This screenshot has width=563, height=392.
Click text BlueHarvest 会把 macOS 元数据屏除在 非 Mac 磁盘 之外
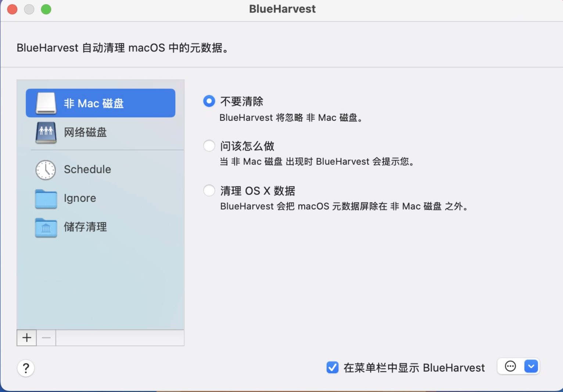[344, 206]
